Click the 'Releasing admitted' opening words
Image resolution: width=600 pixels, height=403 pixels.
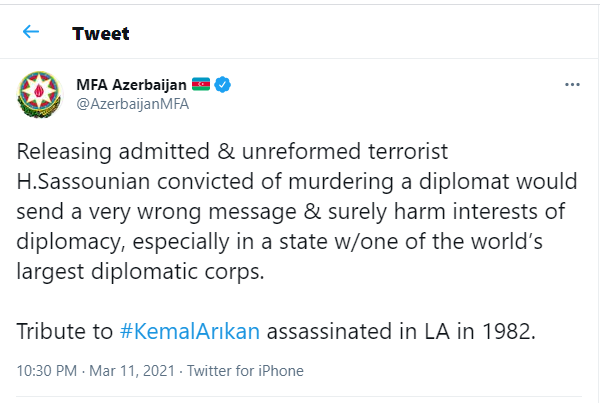click(113, 152)
